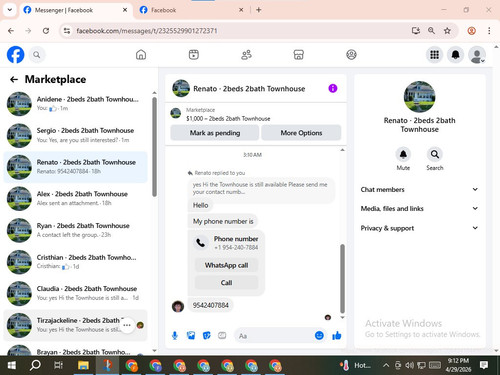Click Renato's avatar beside the message
Viewport: 500px width, 375px height.
(178, 306)
